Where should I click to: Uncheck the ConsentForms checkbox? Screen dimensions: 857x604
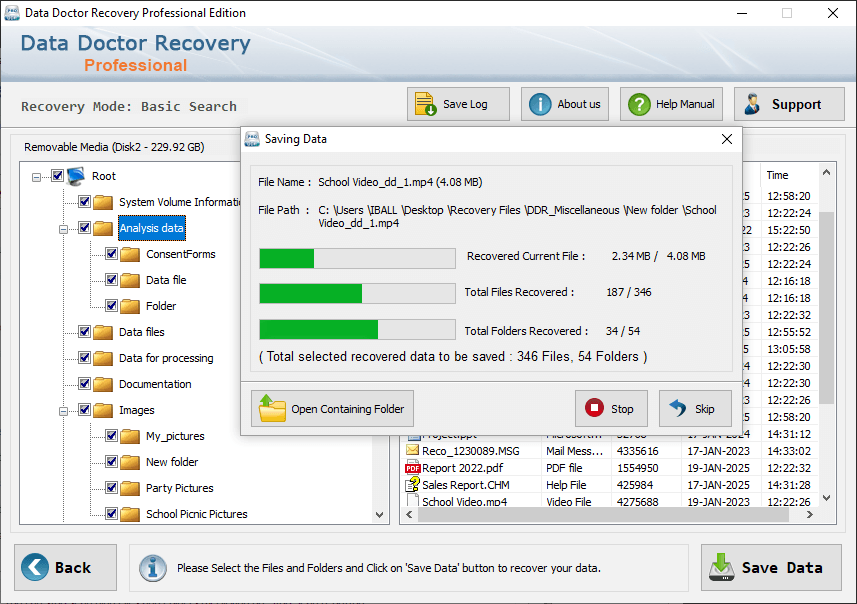(x=111, y=254)
